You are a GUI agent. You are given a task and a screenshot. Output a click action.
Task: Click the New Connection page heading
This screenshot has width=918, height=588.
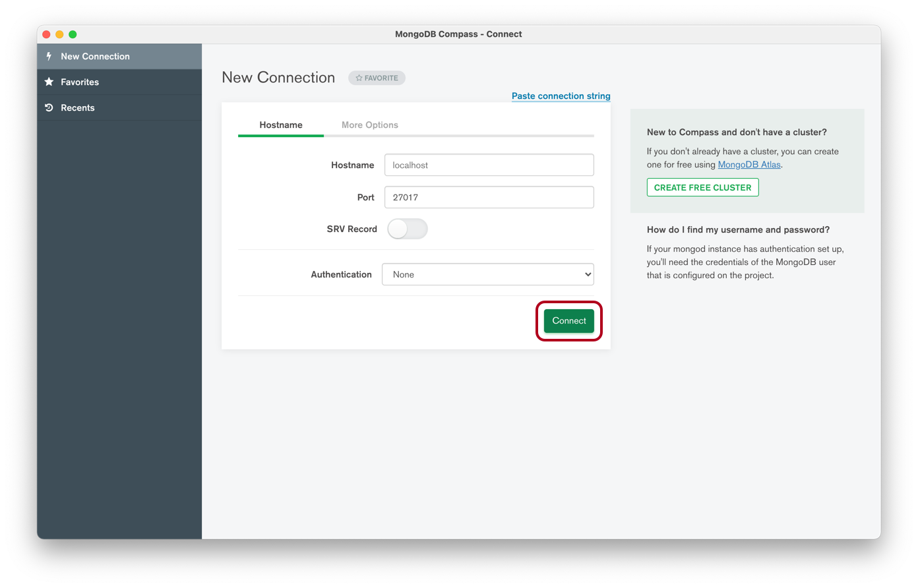(x=278, y=77)
